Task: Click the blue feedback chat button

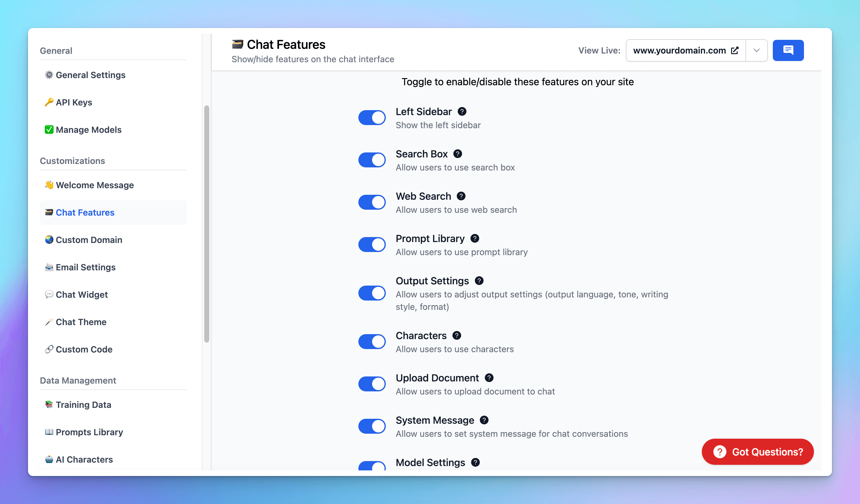Action: coord(788,50)
